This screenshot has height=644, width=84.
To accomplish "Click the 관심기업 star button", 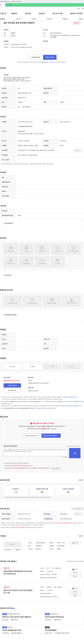I will click(8, 550).
